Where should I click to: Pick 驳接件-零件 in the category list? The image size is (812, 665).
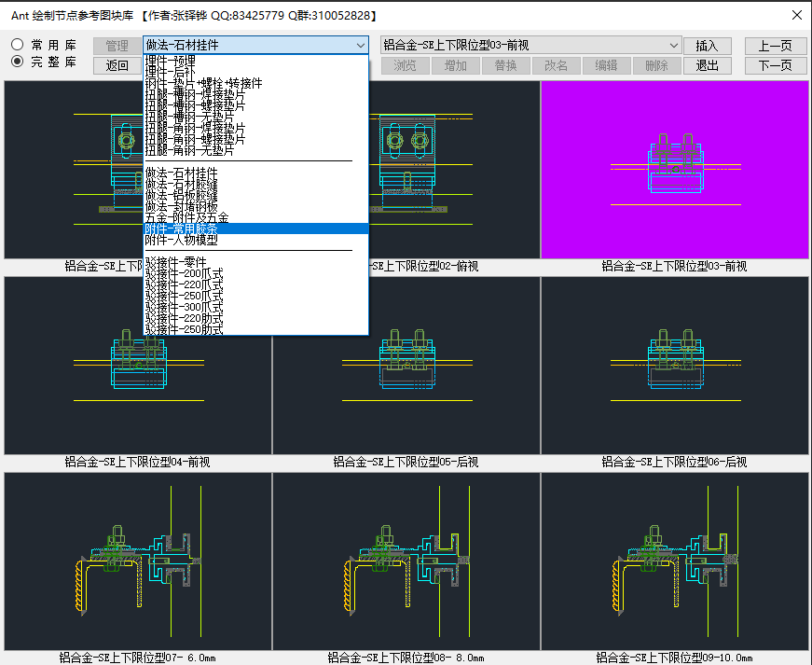coord(176,261)
